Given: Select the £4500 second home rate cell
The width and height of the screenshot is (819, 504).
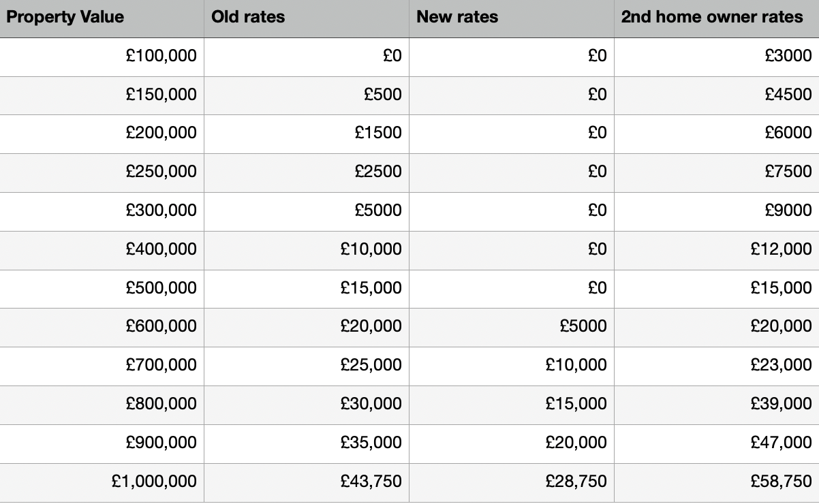Looking at the screenshot, I should point(717,95).
